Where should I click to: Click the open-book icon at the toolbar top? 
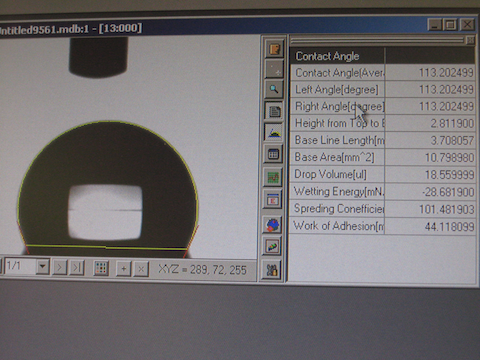[x=275, y=49]
